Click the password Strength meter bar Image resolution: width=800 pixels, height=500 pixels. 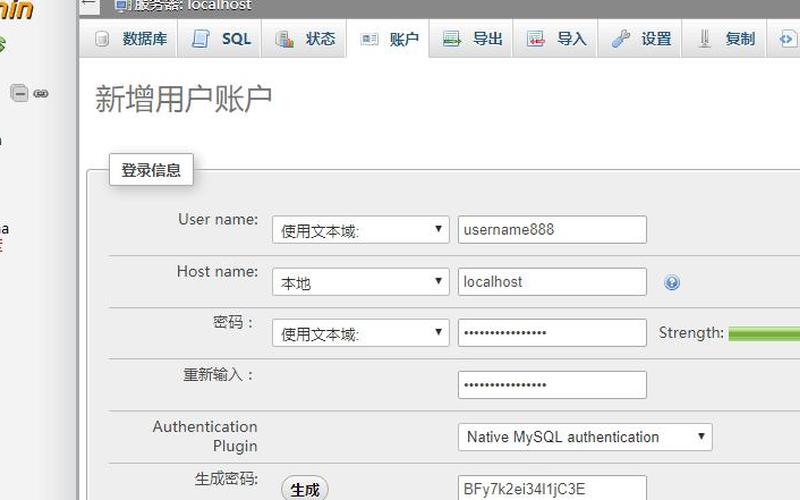(764, 334)
